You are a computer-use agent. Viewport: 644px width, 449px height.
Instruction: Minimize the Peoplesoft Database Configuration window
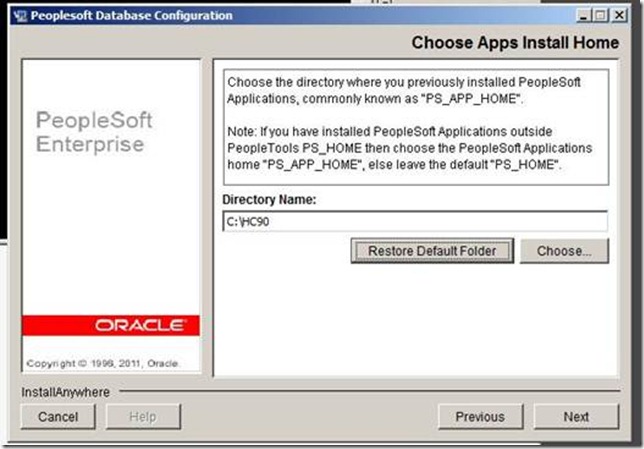coord(584,16)
